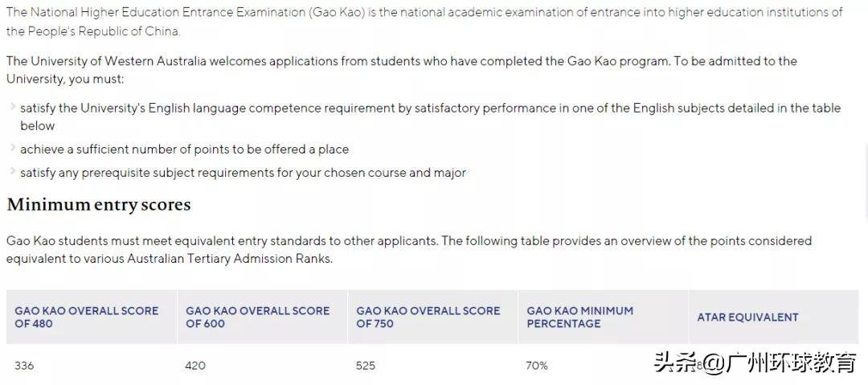Select the 'Gao Kao Overall Score of 750' header
868x385 pixels.
coord(428,317)
